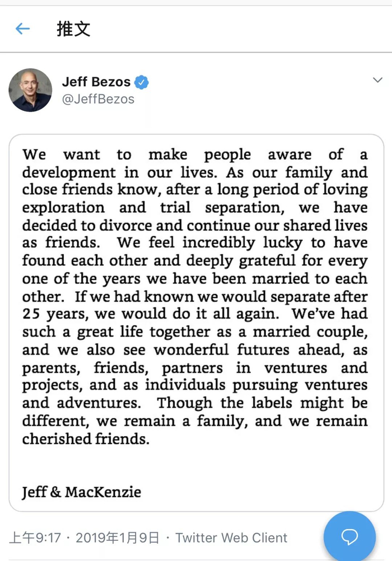This screenshot has width=392, height=561.
Task: Click the words and adventures in statement
Action: pyautogui.click(x=82, y=404)
